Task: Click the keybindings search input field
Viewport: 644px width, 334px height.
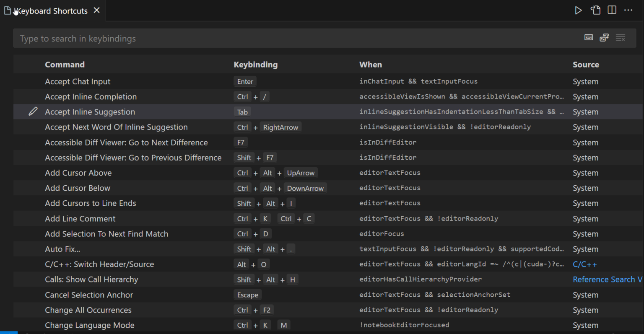Action: click(x=252, y=38)
